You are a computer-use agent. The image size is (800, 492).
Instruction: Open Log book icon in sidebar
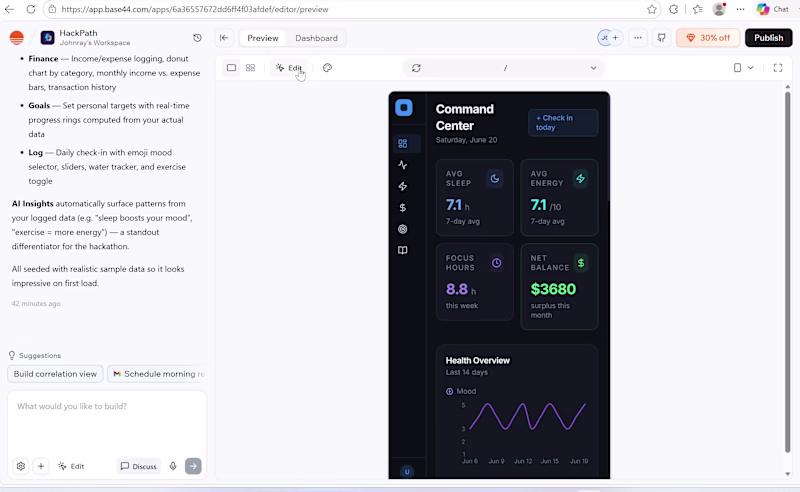point(403,250)
